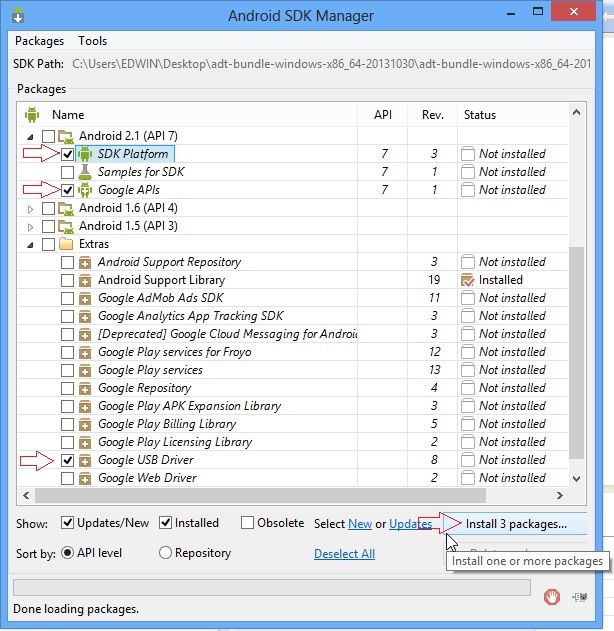Viewport: 614px width, 631px height.
Task: Click the SDK Platform android icon
Action: pyautogui.click(x=84, y=154)
